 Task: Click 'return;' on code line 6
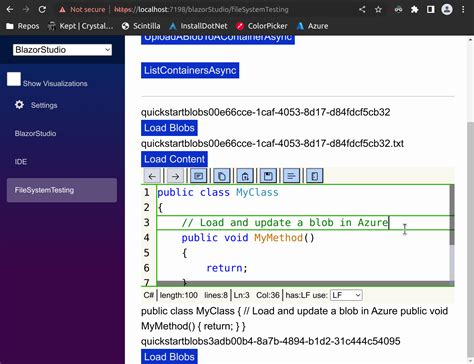coord(227,268)
